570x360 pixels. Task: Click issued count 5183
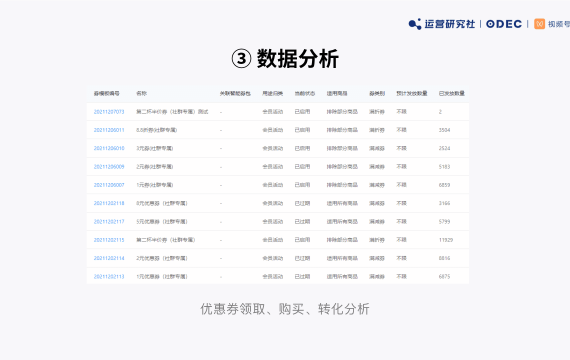click(444, 167)
